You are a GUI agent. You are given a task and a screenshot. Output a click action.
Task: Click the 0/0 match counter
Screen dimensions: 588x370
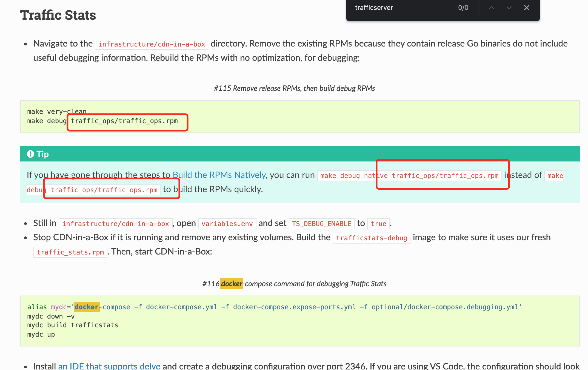point(463,8)
